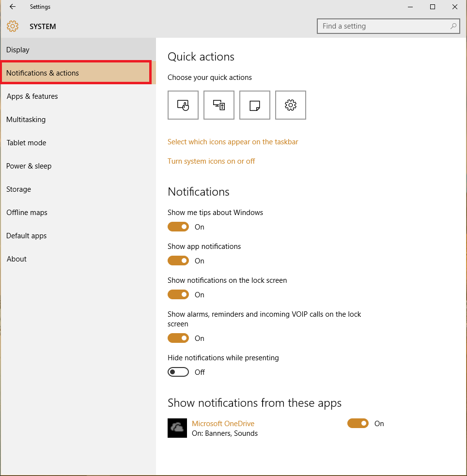Screen dimensions: 467x476
Task: Click the orange System gear icon
Action: (x=13, y=27)
